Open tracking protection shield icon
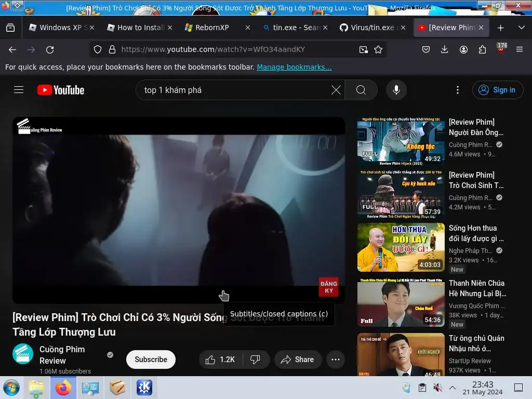 tap(98, 49)
